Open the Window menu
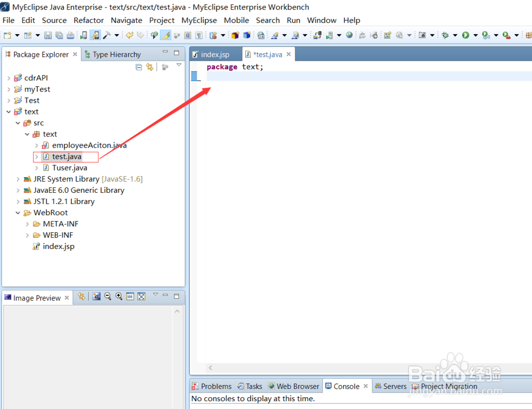This screenshot has height=409, width=532. coord(322,20)
